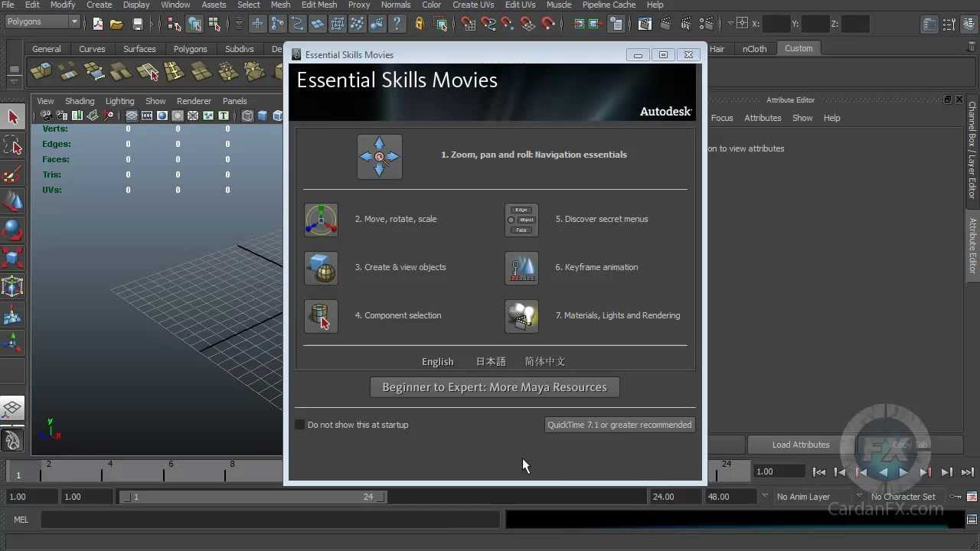The image size is (980, 551).
Task: Choose the 简体中文 language link
Action: pyautogui.click(x=545, y=362)
